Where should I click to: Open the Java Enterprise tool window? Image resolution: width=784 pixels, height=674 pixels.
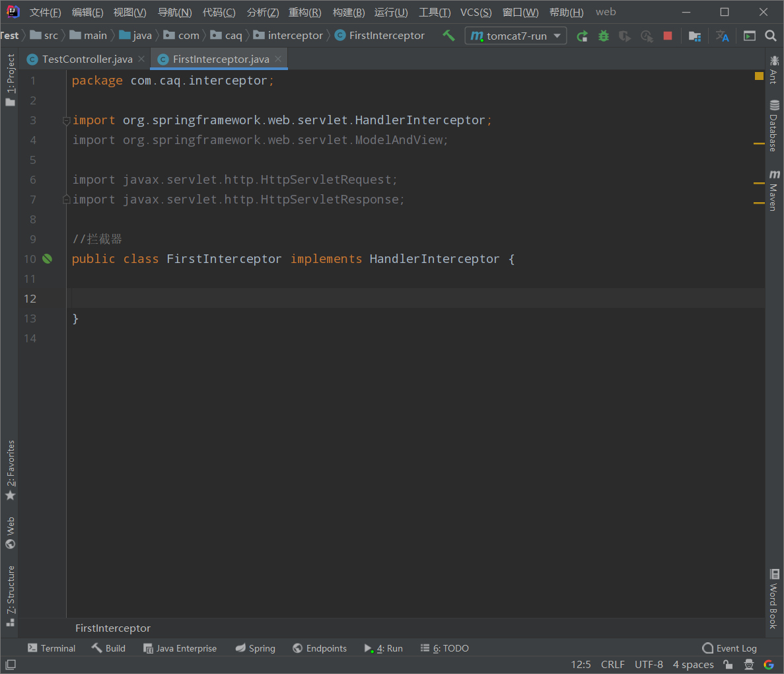(x=180, y=648)
